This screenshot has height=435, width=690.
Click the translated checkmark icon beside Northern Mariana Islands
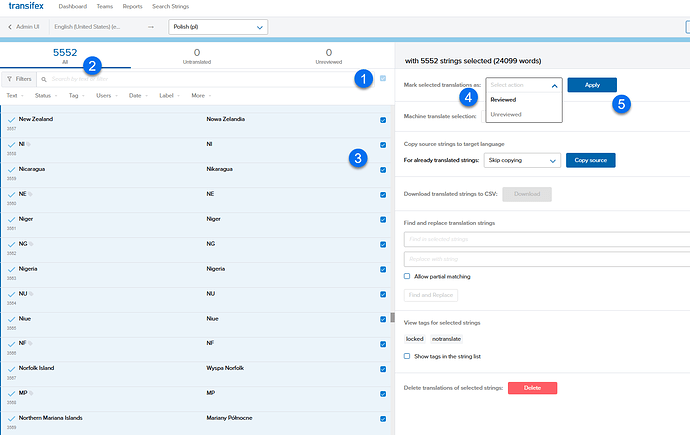(11, 418)
